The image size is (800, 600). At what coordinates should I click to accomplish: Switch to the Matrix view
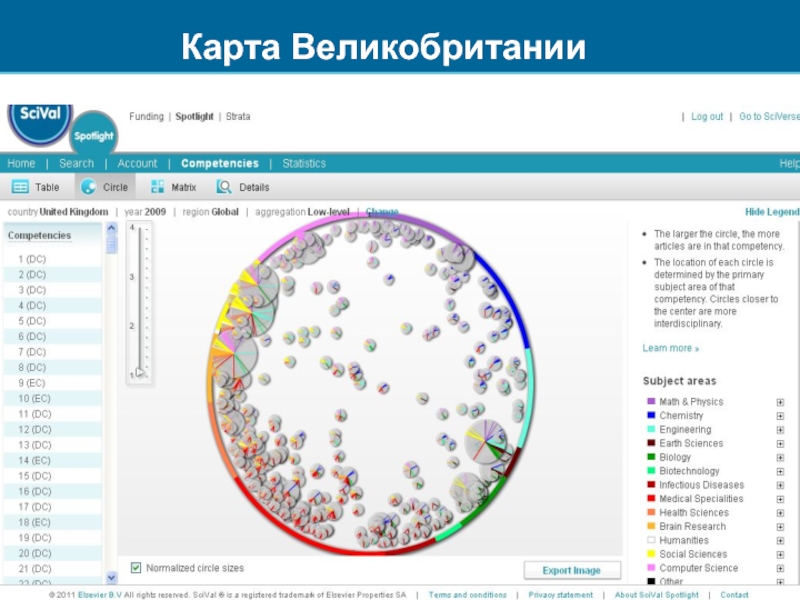[173, 187]
